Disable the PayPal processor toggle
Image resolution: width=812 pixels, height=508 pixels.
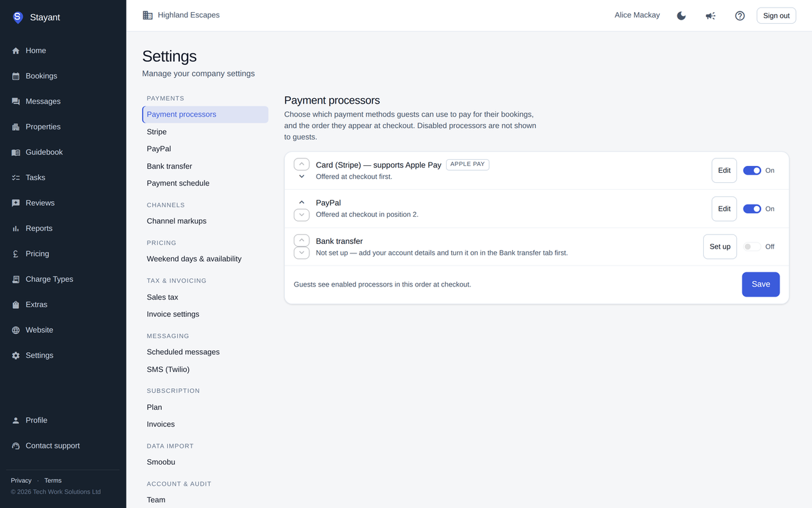pyautogui.click(x=752, y=209)
